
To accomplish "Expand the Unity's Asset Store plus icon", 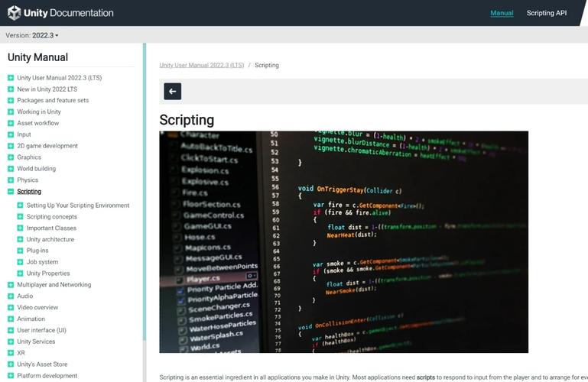I will coord(11,364).
